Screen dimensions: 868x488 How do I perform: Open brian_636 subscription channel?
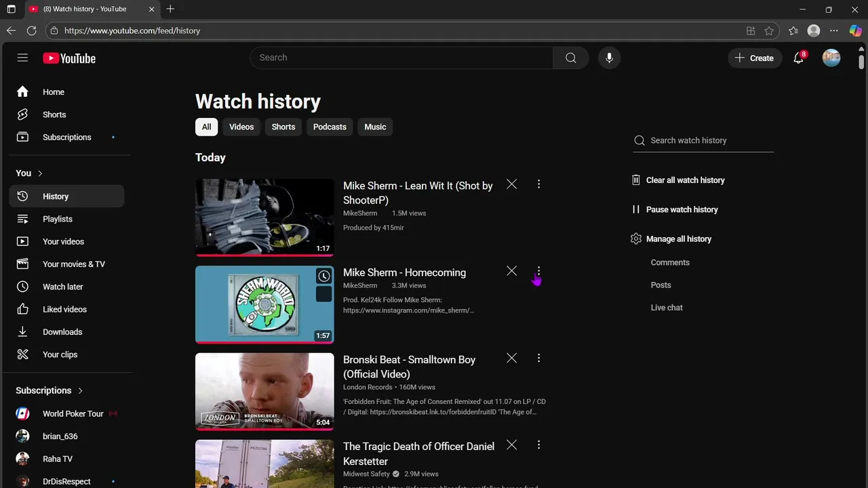coord(66,436)
